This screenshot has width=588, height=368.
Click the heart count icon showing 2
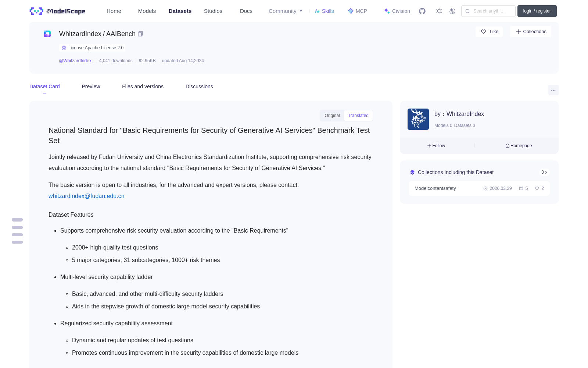537,188
